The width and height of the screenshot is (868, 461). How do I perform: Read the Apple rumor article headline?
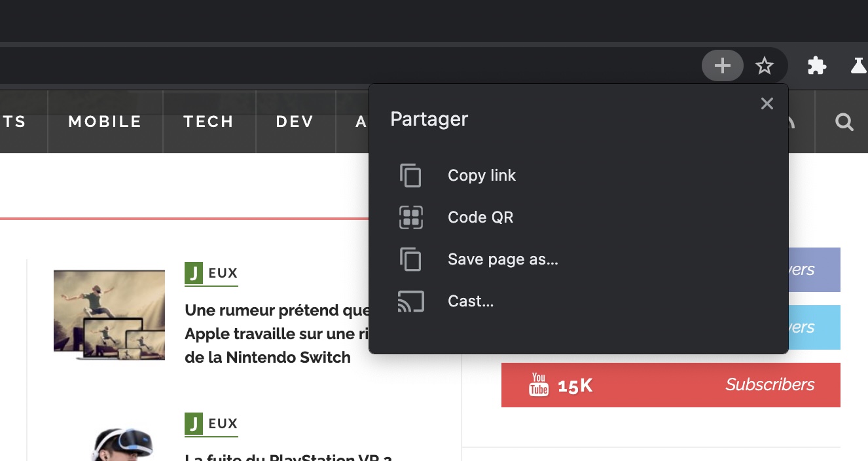pos(276,333)
